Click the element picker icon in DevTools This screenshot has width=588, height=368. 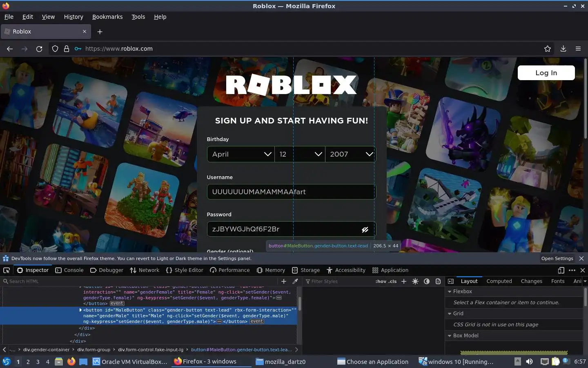pyautogui.click(x=7, y=270)
